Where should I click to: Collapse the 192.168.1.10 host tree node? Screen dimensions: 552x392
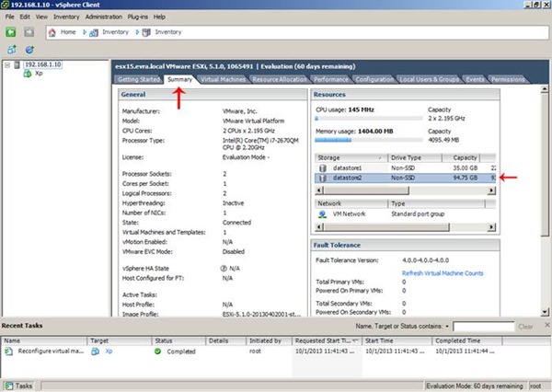8,64
